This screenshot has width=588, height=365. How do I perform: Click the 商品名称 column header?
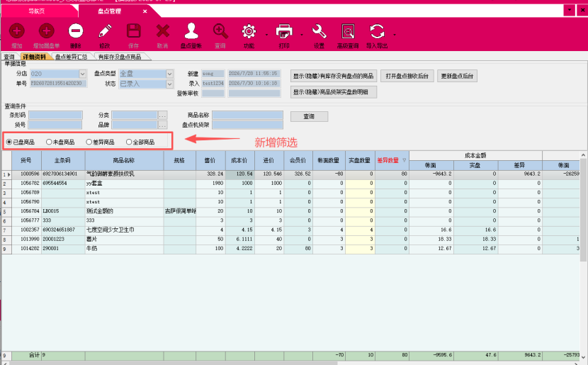coord(124,161)
